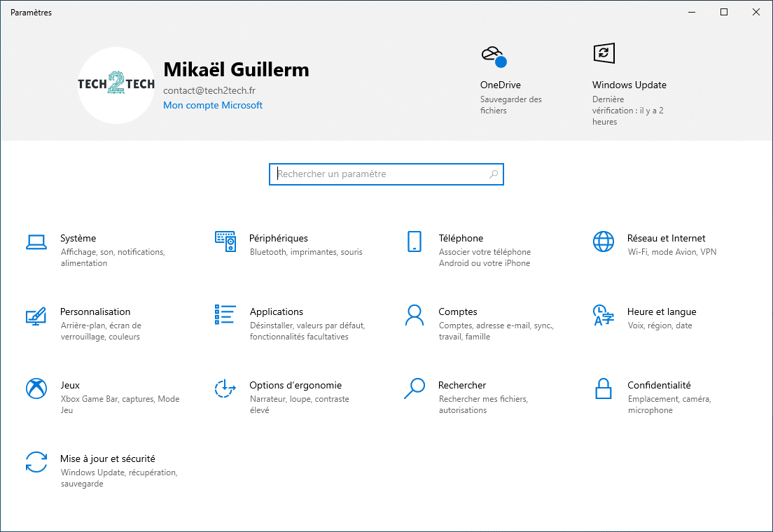Select the OneDrive label in header
This screenshot has width=773, height=532.
(501, 85)
